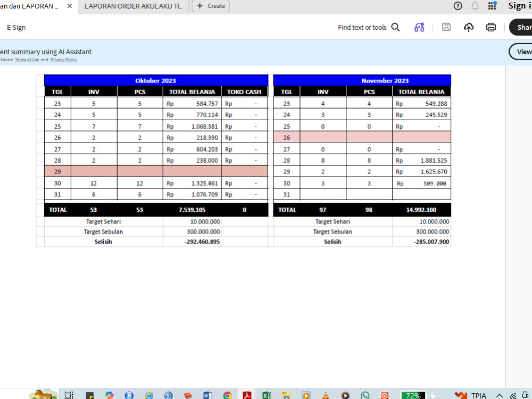Click the View button in AI banner
The width and height of the screenshot is (532, 399).
pos(521,52)
